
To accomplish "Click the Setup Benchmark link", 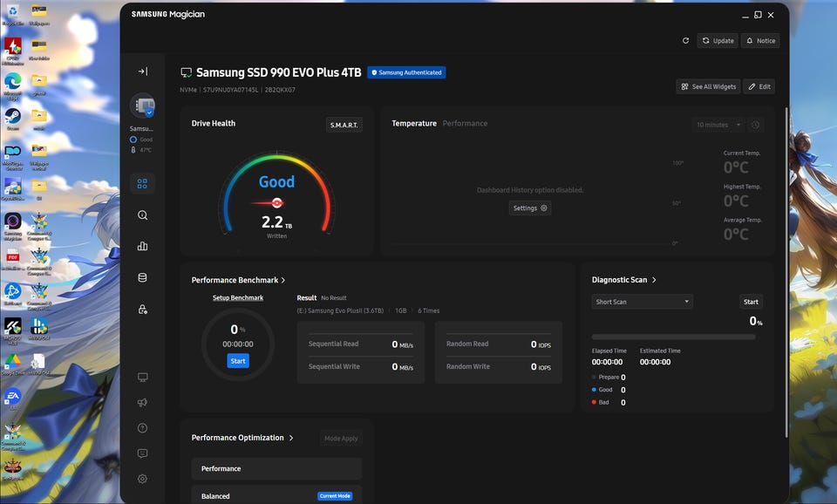I will point(238,298).
